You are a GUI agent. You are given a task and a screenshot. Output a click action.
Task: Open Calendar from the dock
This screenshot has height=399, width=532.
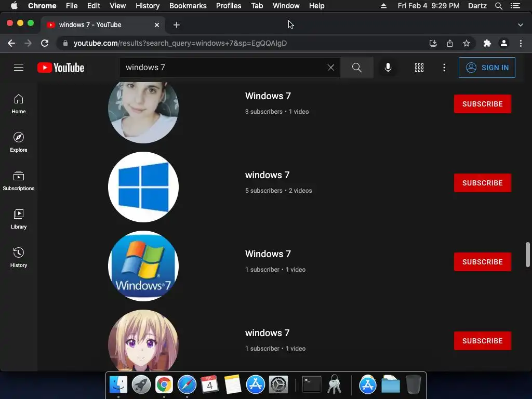click(x=210, y=385)
